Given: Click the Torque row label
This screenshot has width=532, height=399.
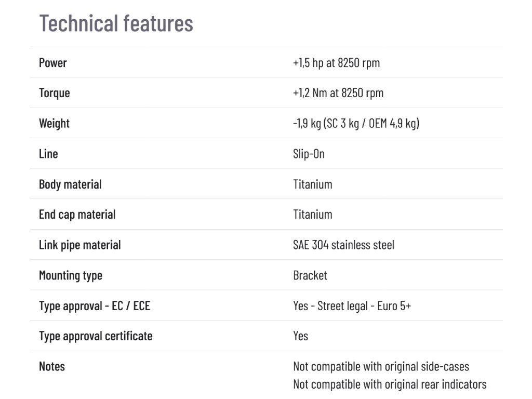Looking at the screenshot, I should pyautogui.click(x=54, y=93).
